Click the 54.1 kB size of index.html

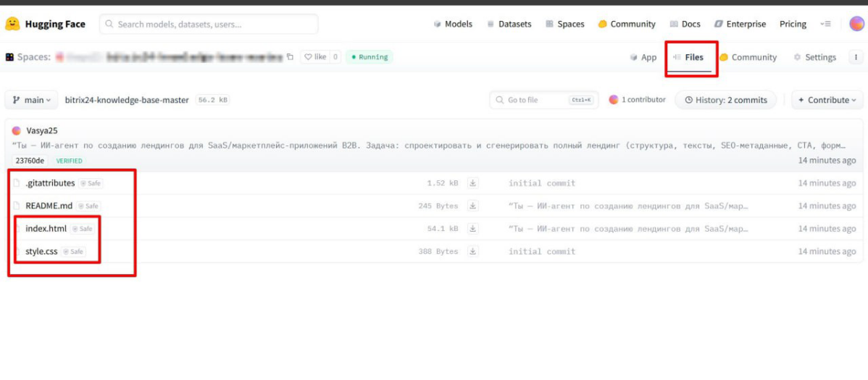[442, 229]
